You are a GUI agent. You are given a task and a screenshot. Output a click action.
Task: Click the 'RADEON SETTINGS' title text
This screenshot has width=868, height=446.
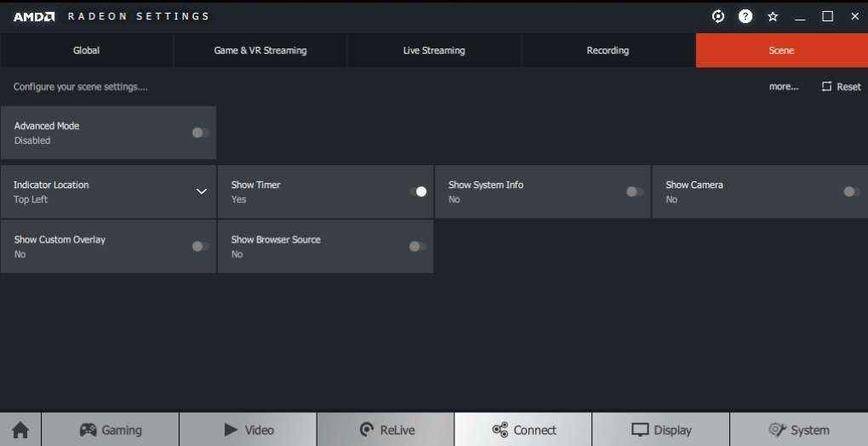pos(139,17)
